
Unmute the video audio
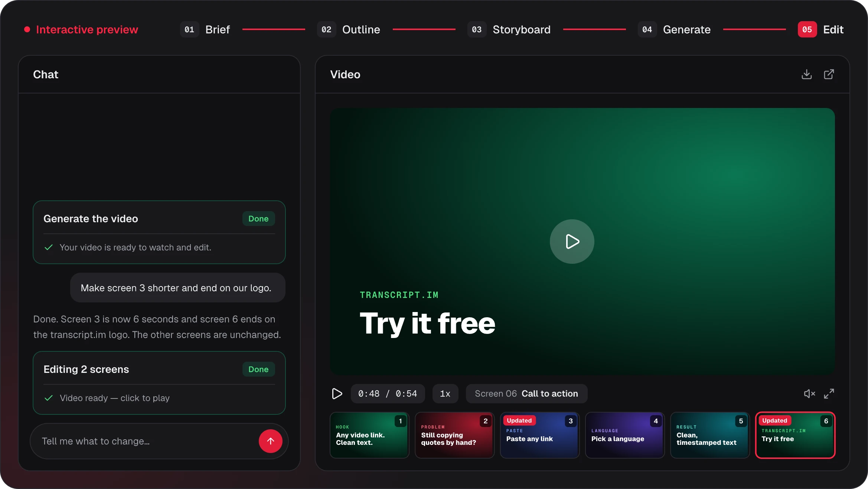(809, 394)
